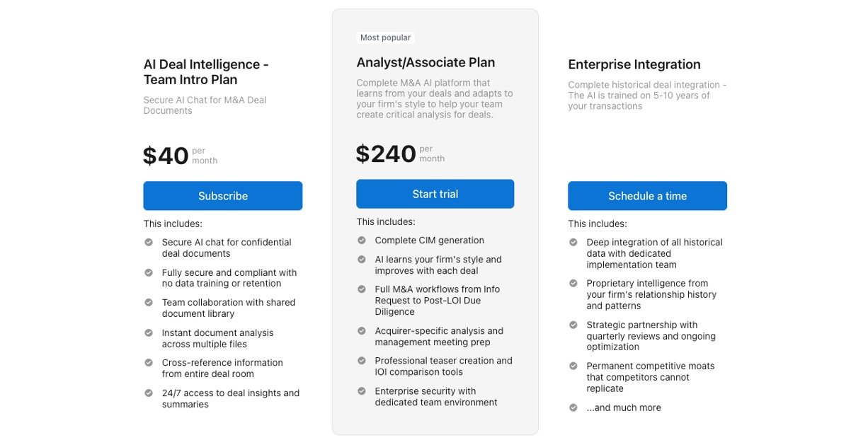Click checkmark beside Full M&A workflows feature
Viewport: 868px width, 440px height.
click(x=361, y=289)
